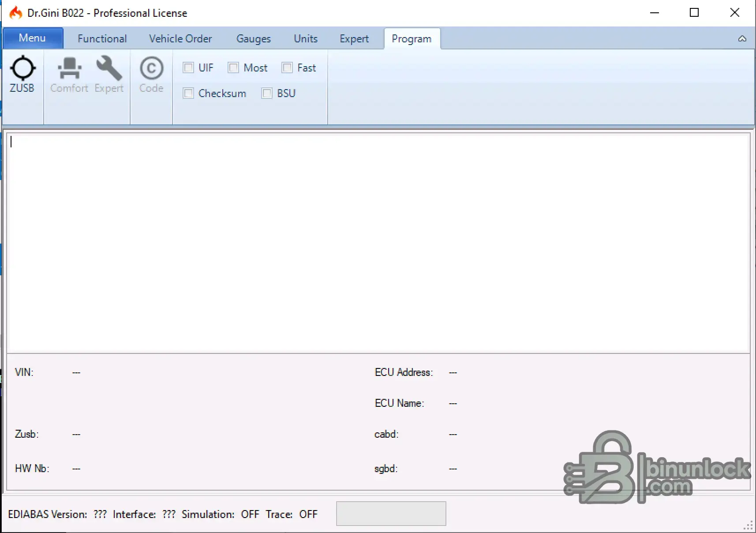Viewport: 756px width, 533px height.
Task: Click the 'Trace:' status entry
Action: (x=279, y=514)
